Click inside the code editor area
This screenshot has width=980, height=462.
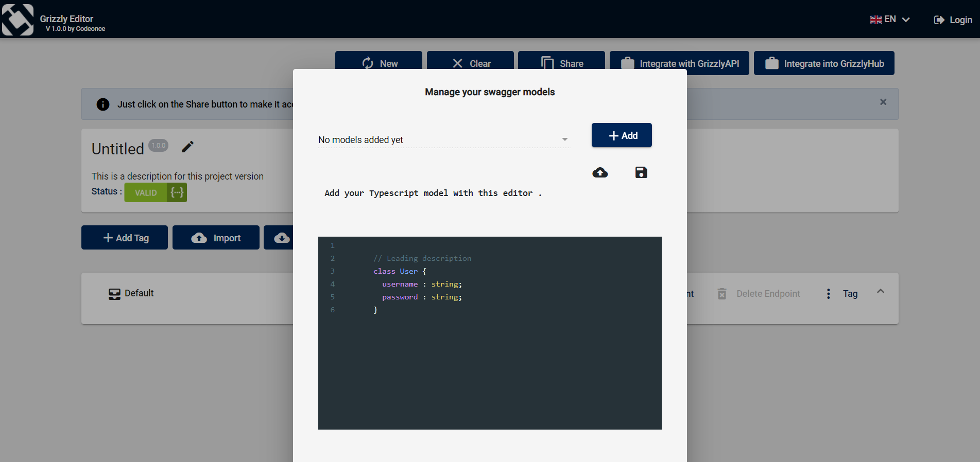click(x=490, y=333)
